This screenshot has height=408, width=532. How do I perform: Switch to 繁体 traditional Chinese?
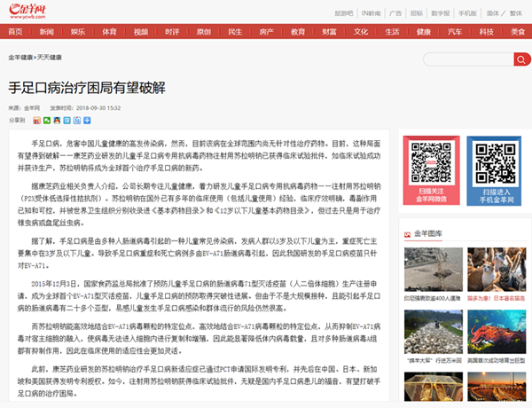517,13
